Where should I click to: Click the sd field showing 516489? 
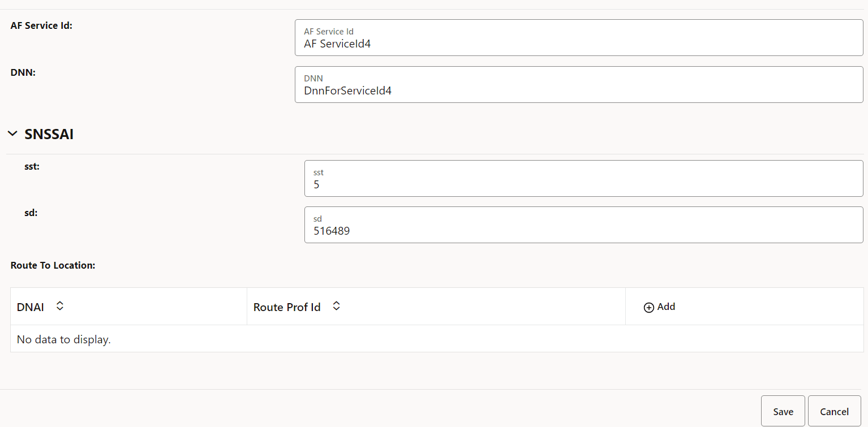pos(583,225)
